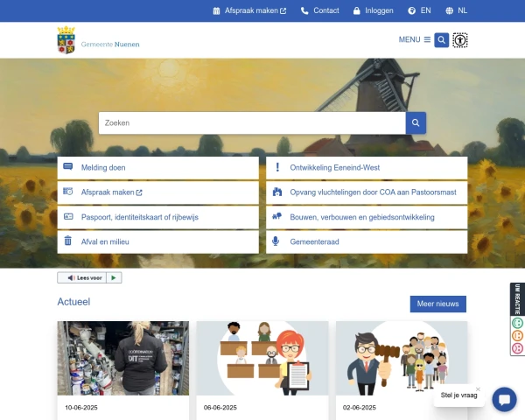
Task: Click the UW REACTIE feedback tab
Action: tap(517, 299)
